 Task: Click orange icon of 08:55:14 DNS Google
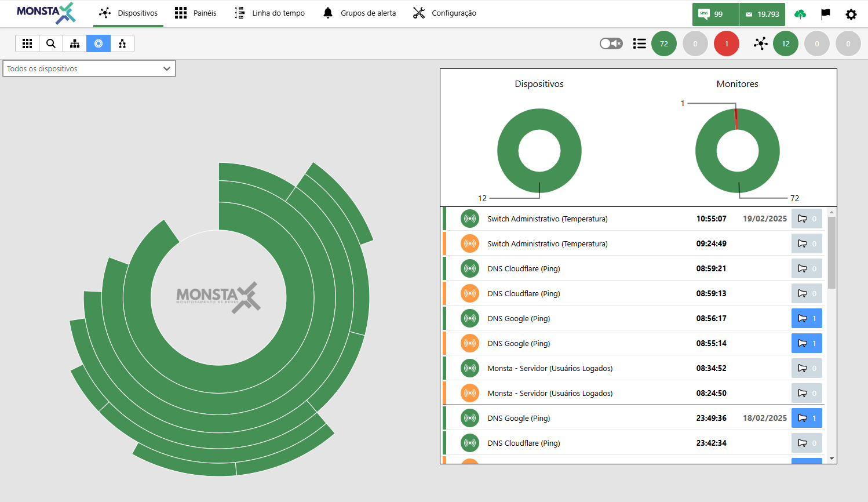click(x=470, y=343)
